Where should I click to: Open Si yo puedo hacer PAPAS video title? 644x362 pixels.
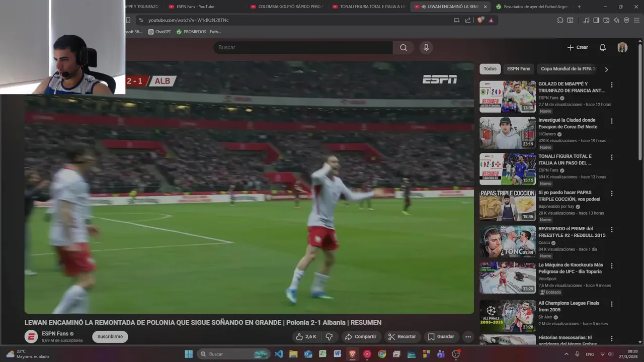(x=569, y=196)
